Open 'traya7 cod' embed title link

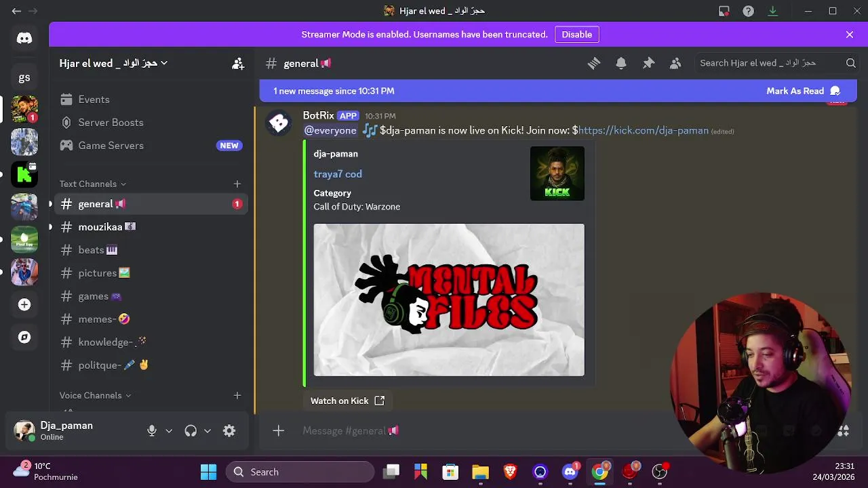pos(338,174)
